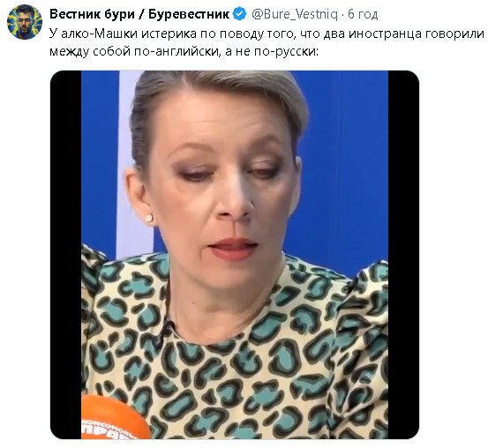Click the Буревестник part of the name
The height and width of the screenshot is (448, 488).
pos(189,14)
